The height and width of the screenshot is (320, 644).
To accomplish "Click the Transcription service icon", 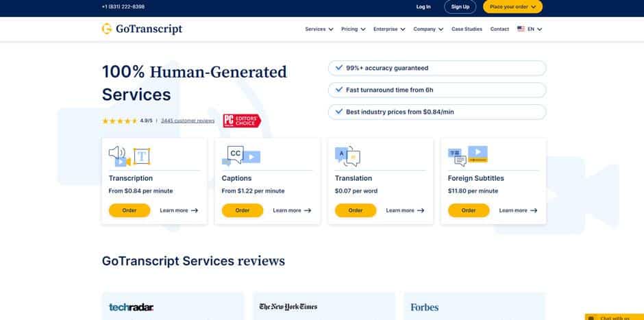I will point(129,156).
